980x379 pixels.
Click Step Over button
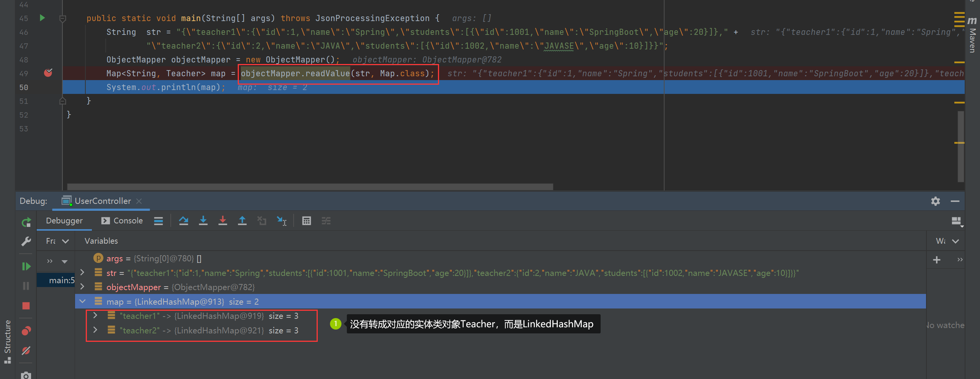click(x=184, y=221)
